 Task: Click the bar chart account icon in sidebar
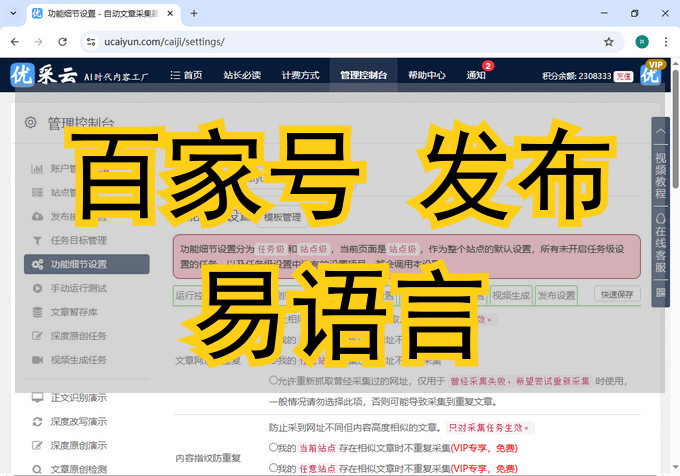[37, 169]
